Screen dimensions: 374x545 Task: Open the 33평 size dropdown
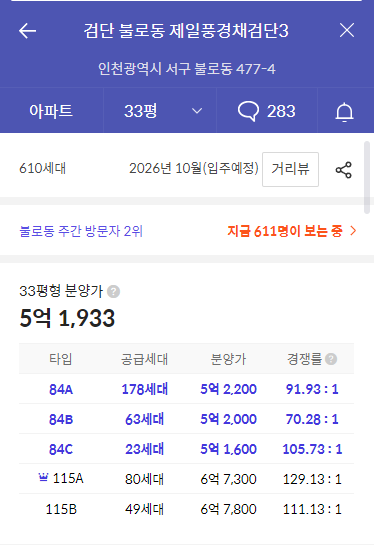pyautogui.click(x=160, y=111)
